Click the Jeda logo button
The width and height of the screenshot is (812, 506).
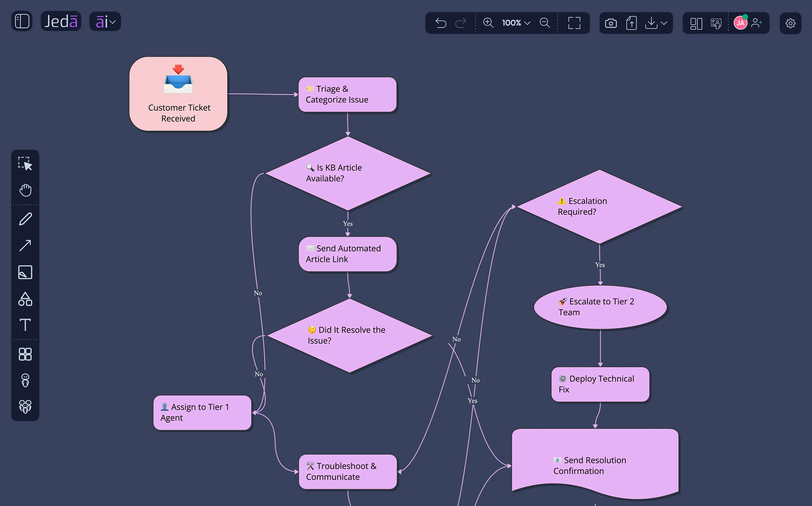click(x=61, y=21)
